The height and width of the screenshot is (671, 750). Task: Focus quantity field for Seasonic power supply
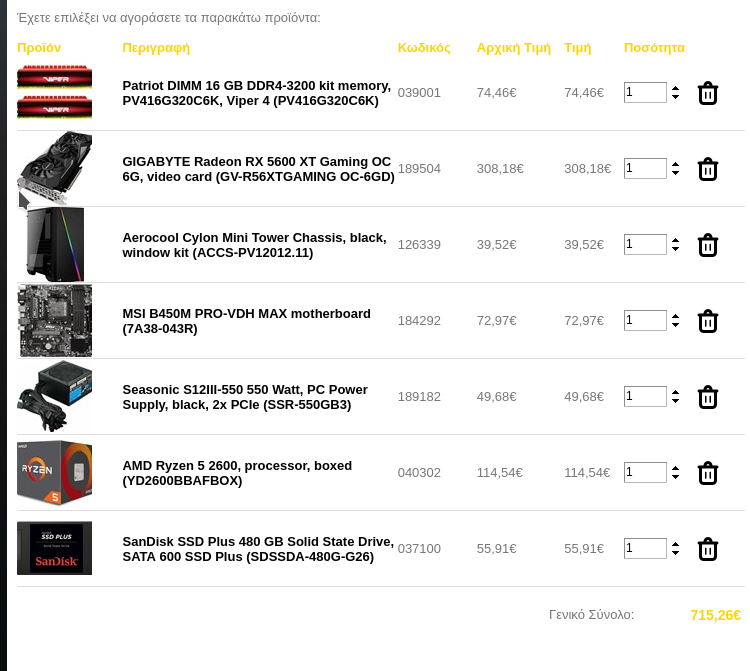pyautogui.click(x=645, y=396)
